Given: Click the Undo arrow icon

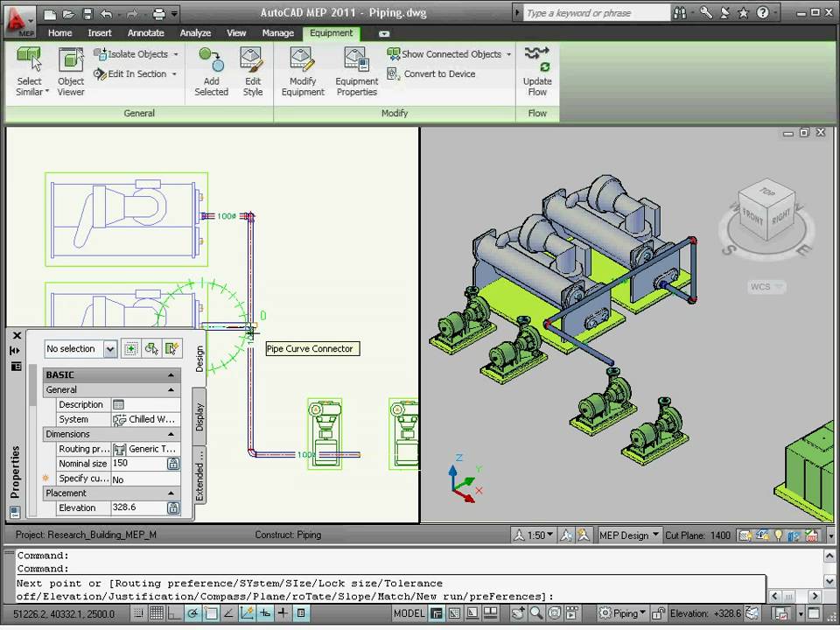Looking at the screenshot, I should (107, 13).
